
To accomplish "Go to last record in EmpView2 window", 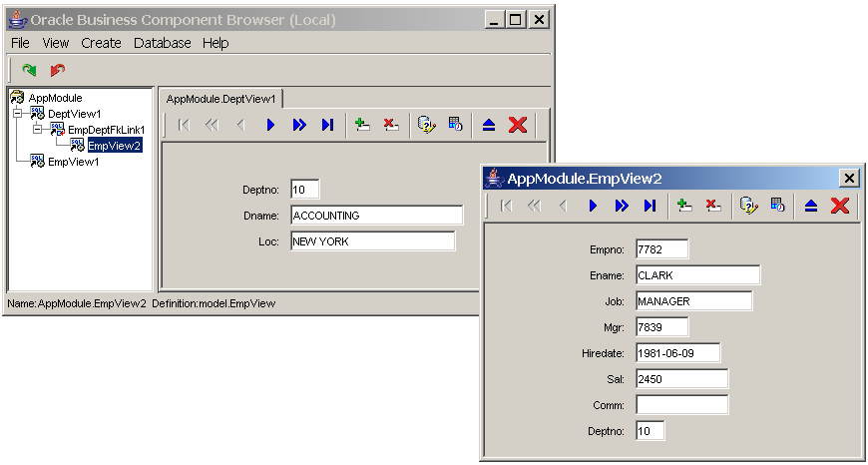I will (x=650, y=206).
